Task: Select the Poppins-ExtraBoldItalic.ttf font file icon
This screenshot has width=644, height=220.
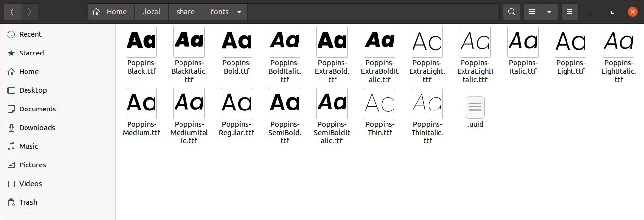Action: (x=380, y=42)
